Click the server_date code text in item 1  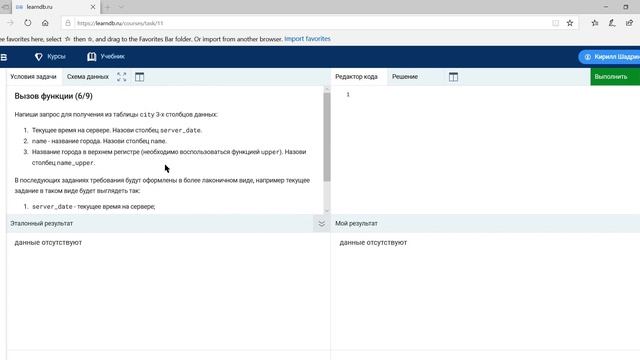[x=180, y=131]
